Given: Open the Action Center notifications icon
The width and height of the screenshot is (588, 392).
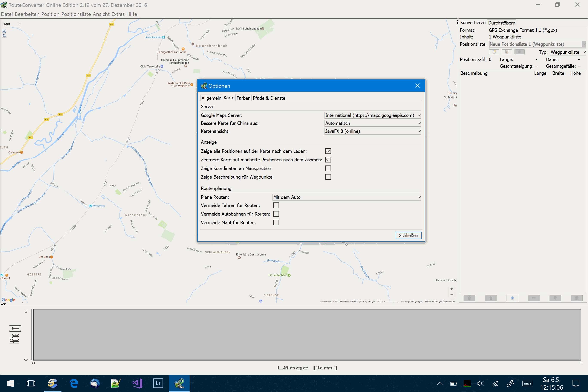Looking at the screenshot, I should [576, 383].
